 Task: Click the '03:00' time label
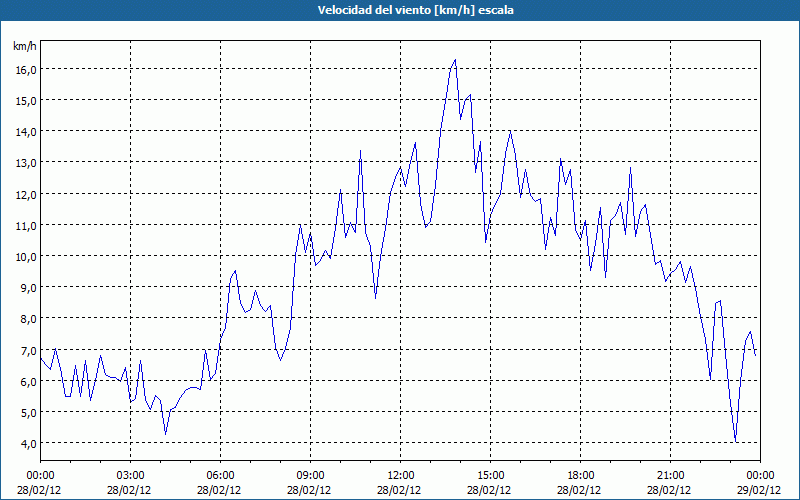pyautogui.click(x=130, y=476)
